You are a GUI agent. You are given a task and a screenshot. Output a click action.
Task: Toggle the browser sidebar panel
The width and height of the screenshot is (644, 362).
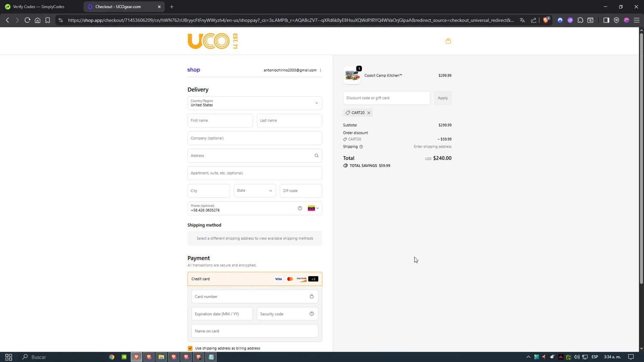[x=606, y=20]
